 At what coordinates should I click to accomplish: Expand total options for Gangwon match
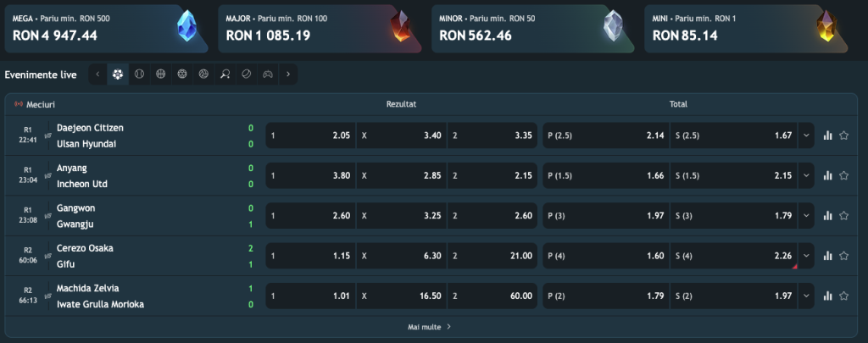coord(806,216)
